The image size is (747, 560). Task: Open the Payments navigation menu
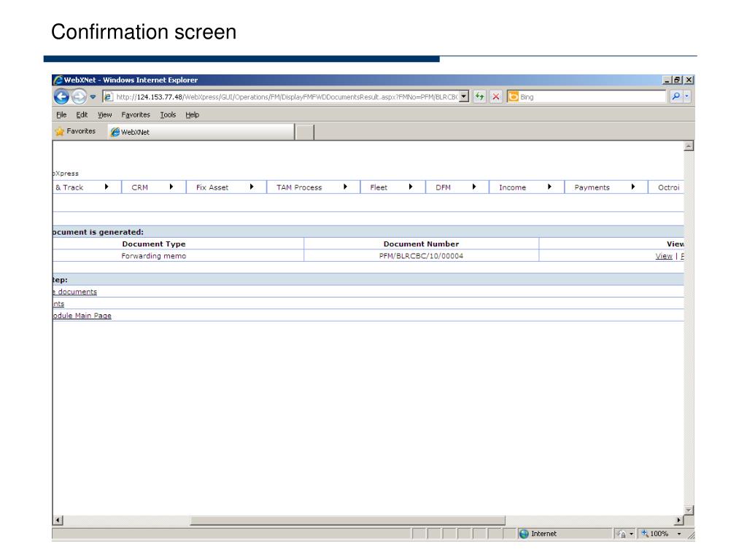[592, 187]
